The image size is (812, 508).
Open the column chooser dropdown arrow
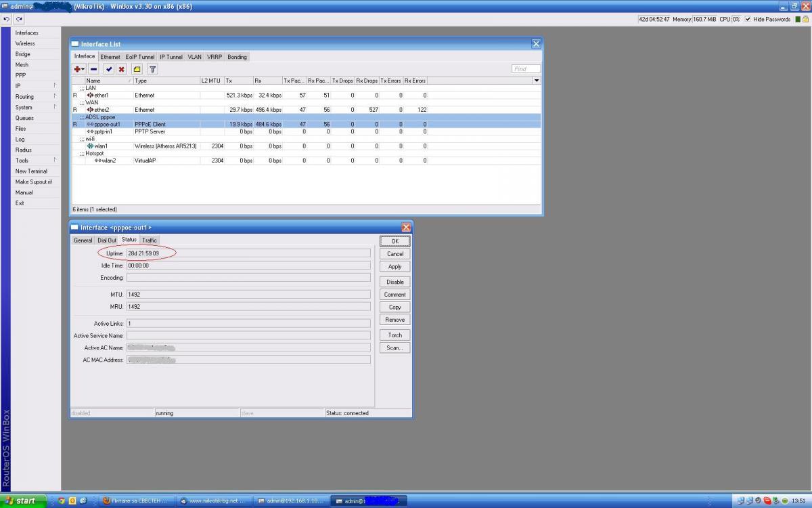pos(537,81)
